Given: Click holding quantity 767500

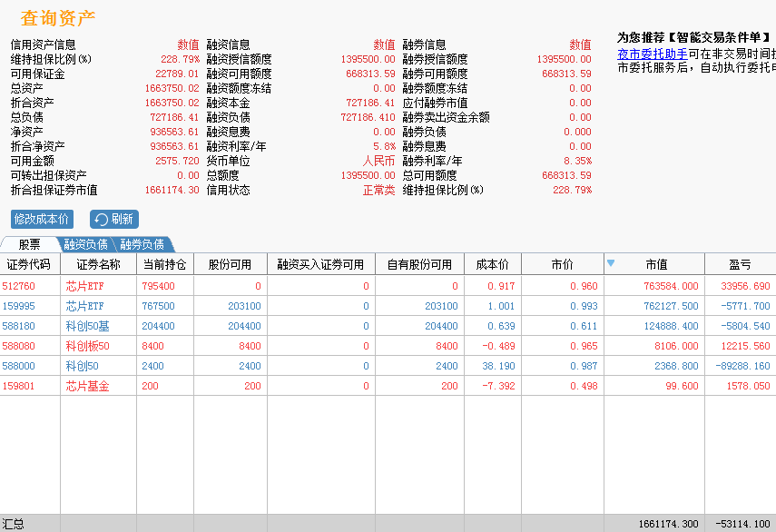Looking at the screenshot, I should pos(158,306).
